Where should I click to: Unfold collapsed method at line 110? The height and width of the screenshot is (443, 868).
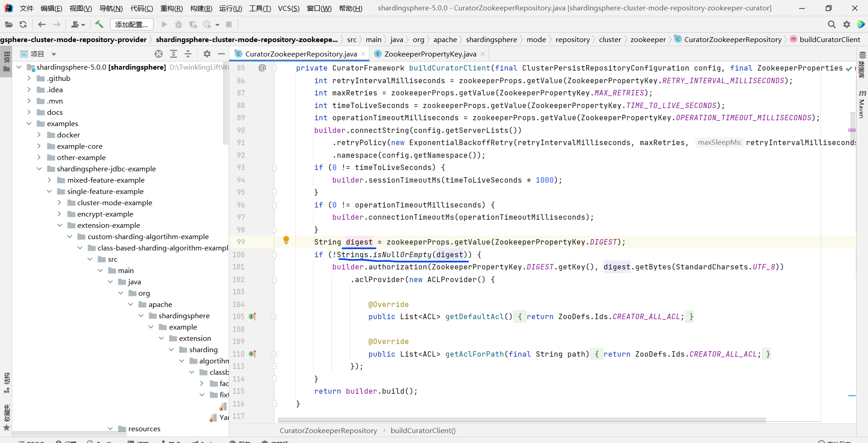[274, 354]
